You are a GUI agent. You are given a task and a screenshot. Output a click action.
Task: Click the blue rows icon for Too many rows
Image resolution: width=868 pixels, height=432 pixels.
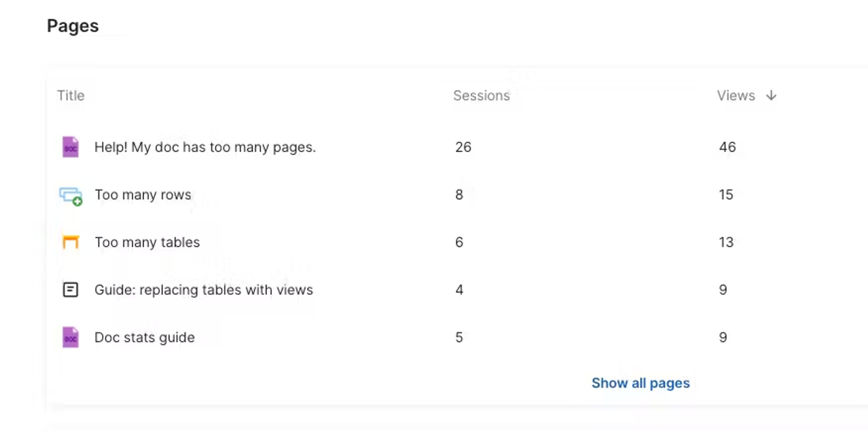click(71, 196)
